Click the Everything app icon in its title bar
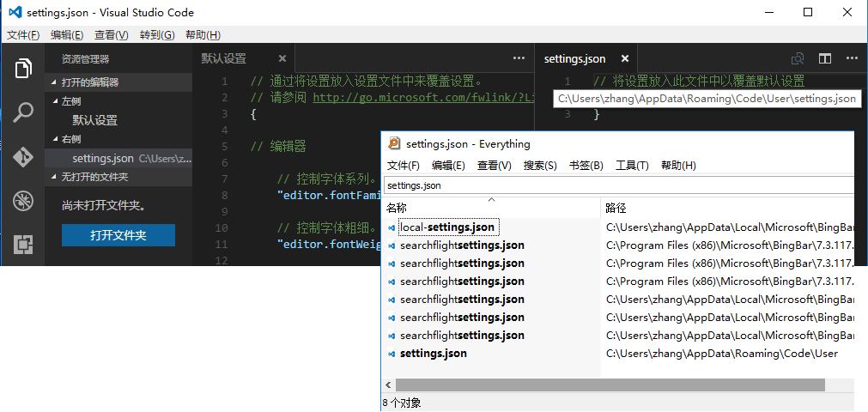 (x=393, y=143)
